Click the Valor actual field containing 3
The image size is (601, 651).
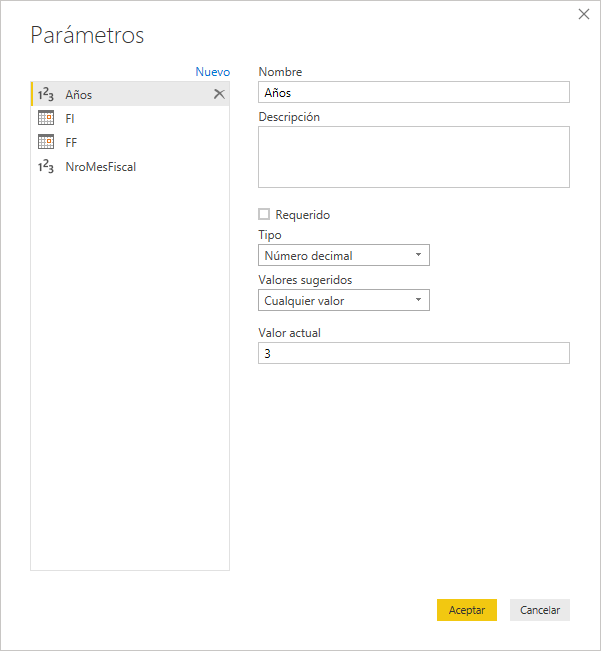(413, 353)
